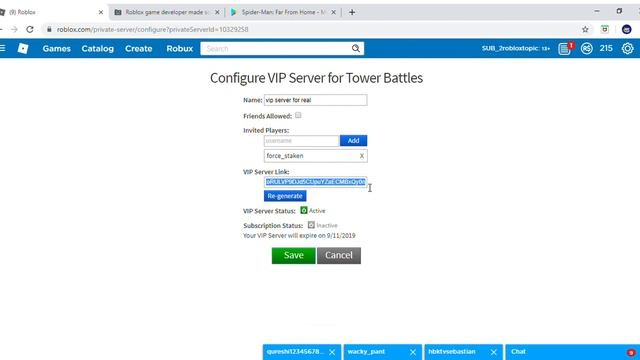Toggle Subscription Status Inactive checkbox
This screenshot has height=360, width=640.
point(311,225)
